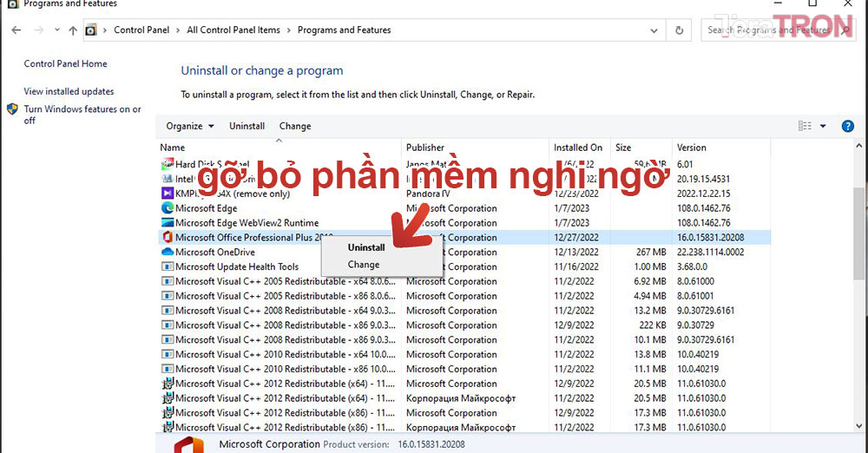Viewport: 868px width, 453px height.
Task: Click Pandora TV publisher entry
Action: pos(428,194)
